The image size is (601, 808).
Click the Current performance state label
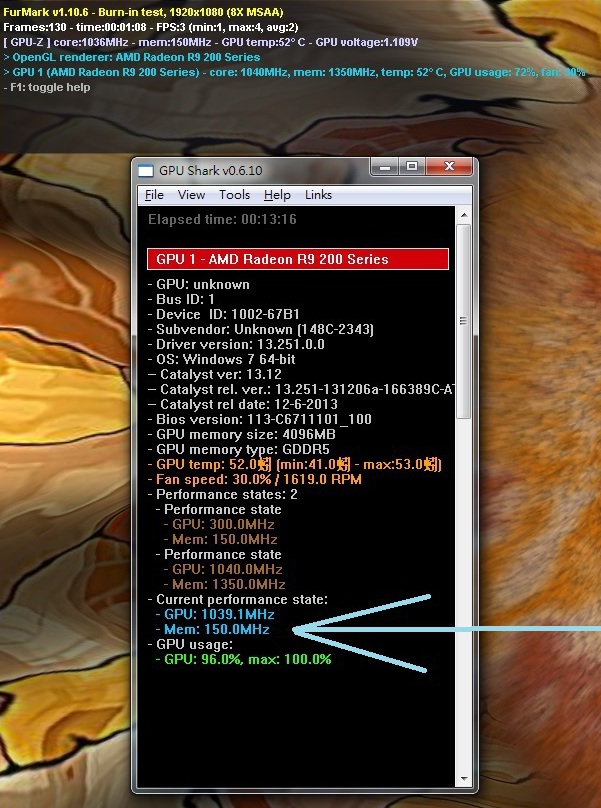click(238, 599)
